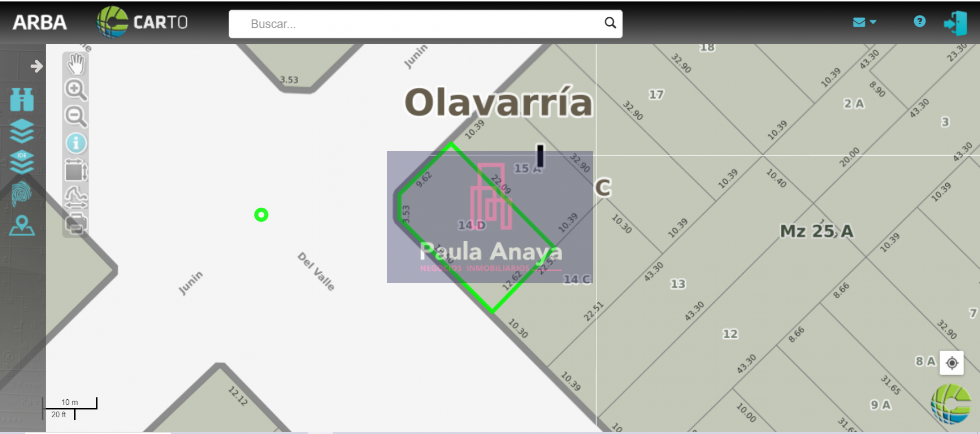980x434 pixels.
Task: Open the IDE layers panel
Action: 22,162
